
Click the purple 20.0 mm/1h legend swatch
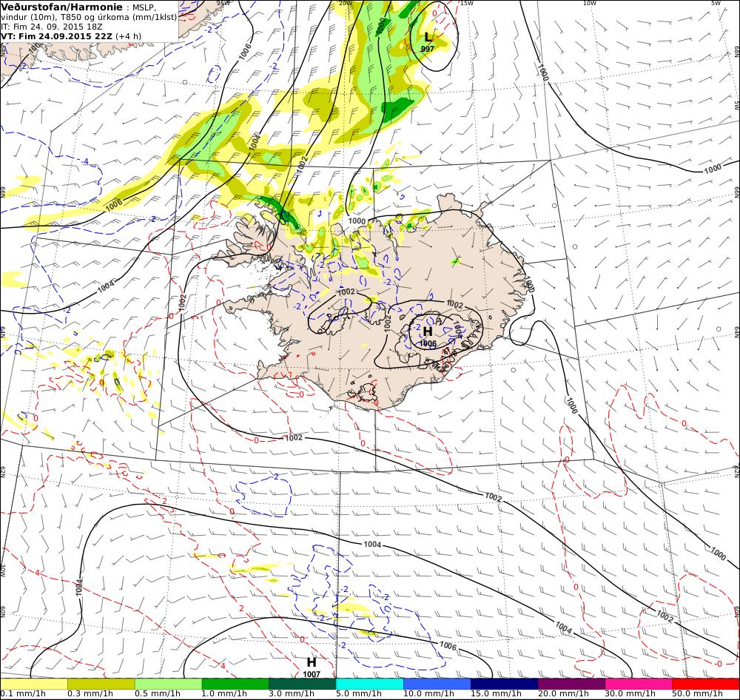click(x=571, y=684)
